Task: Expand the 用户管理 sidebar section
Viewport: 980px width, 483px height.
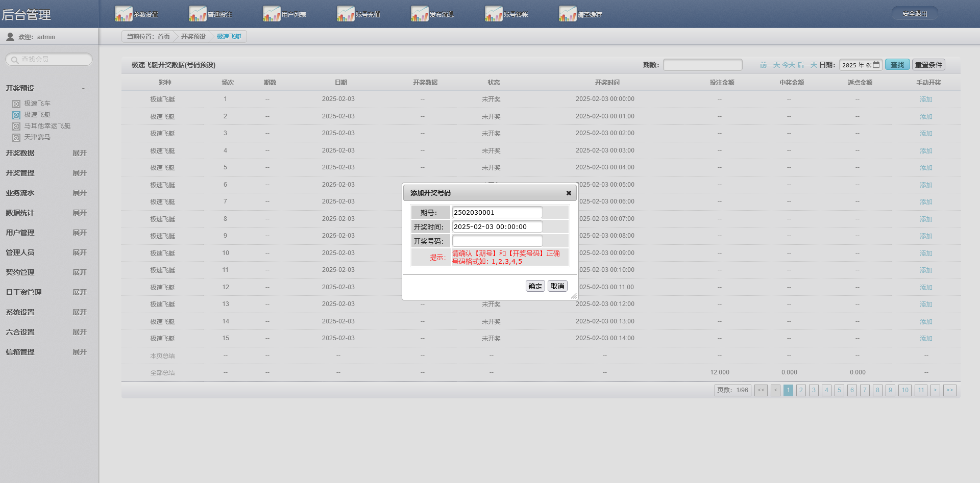Action: (79, 233)
